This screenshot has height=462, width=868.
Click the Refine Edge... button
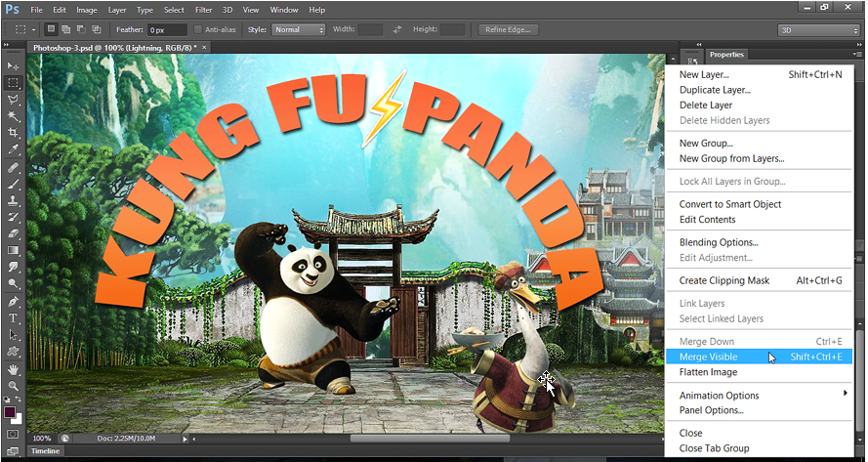pyautogui.click(x=508, y=30)
